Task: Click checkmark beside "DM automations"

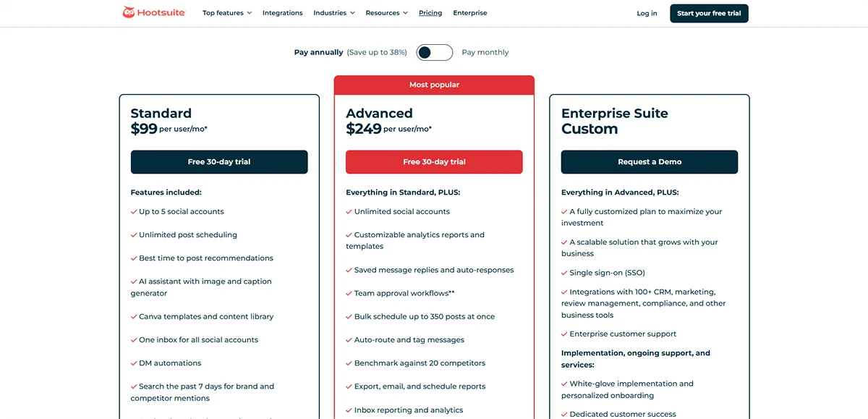Action: 134,363
